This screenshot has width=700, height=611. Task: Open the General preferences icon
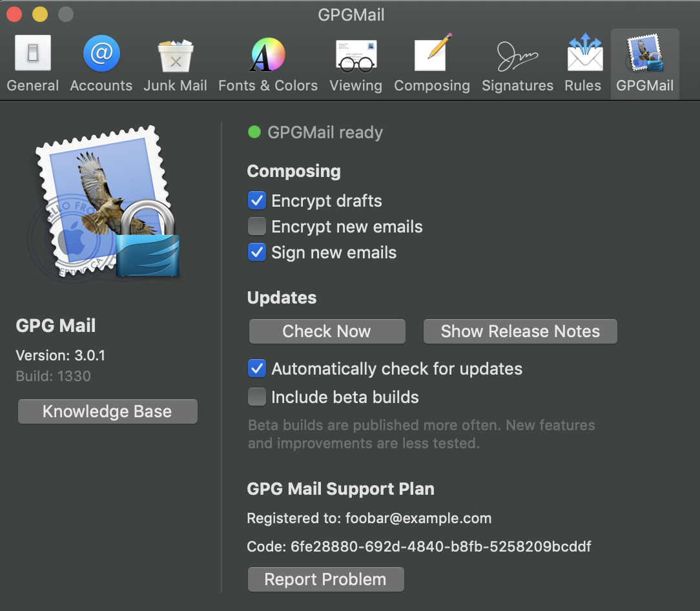[x=32, y=53]
